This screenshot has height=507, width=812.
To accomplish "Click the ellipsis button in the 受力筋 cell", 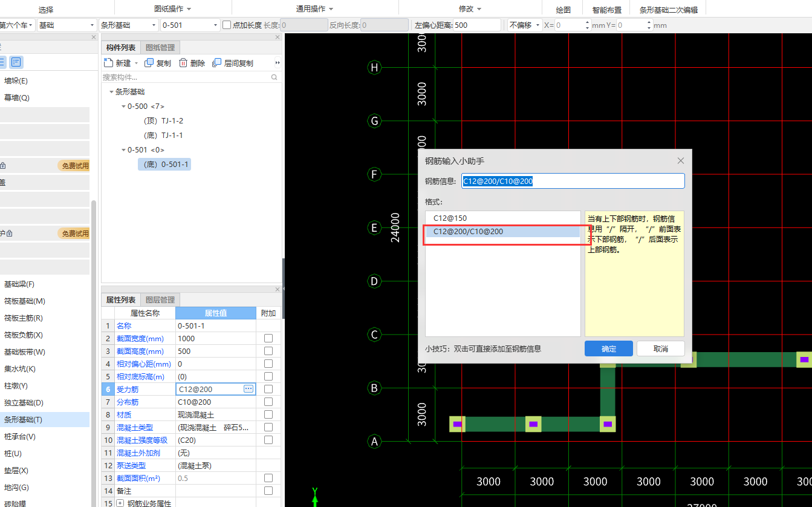I will click(x=248, y=389).
